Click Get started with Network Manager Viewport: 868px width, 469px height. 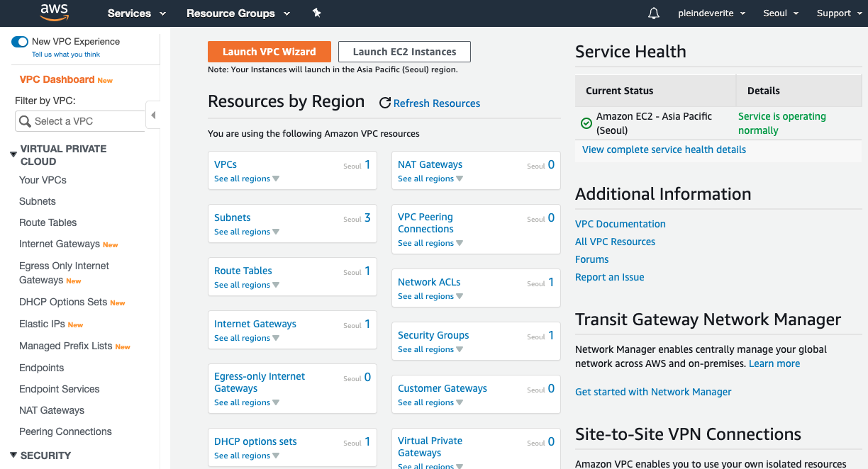[653, 392]
